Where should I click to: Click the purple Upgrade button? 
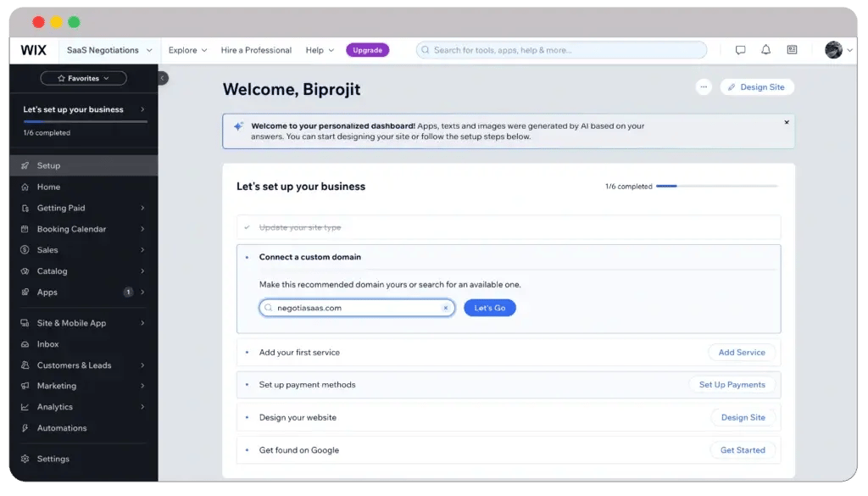pyautogui.click(x=367, y=50)
